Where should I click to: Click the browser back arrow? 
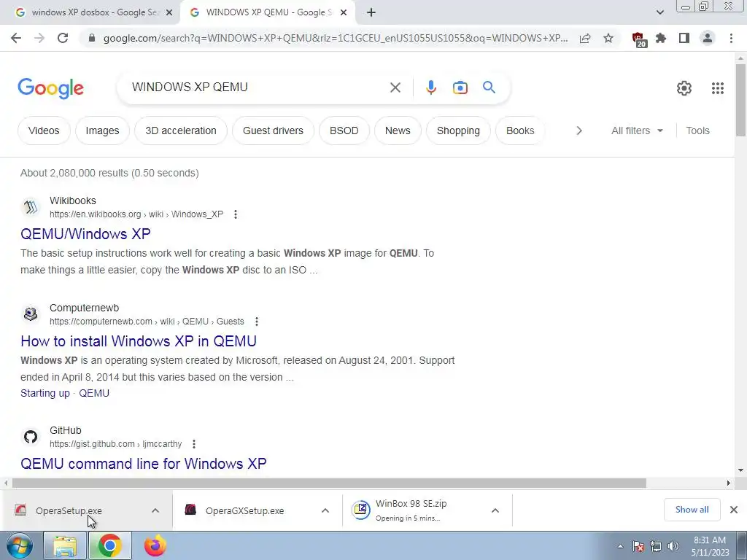16,38
